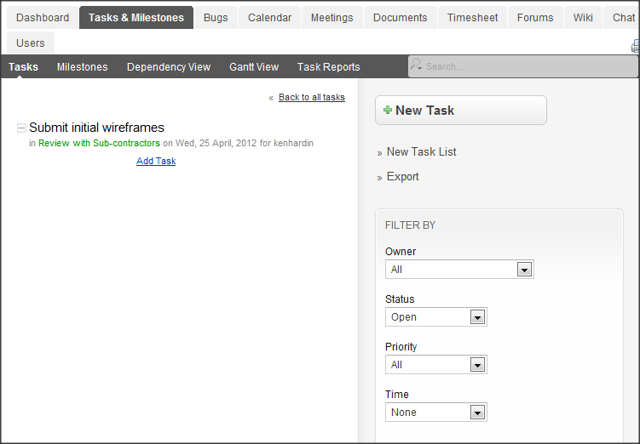Click the FILTER BY heading
This screenshot has height=444, width=640.
[410, 225]
